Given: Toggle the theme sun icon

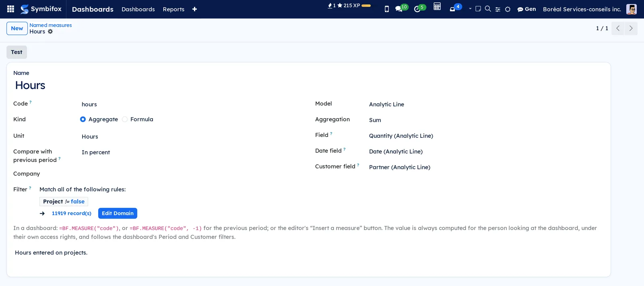Looking at the screenshot, I should click(508, 9).
